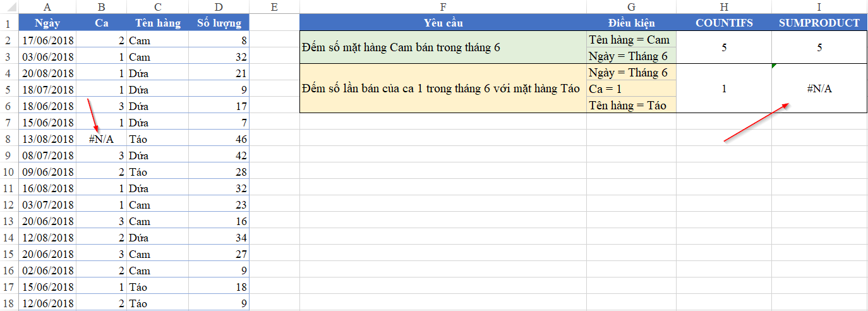
Task: Click the #N/A error cell in column B
Action: tap(101, 138)
